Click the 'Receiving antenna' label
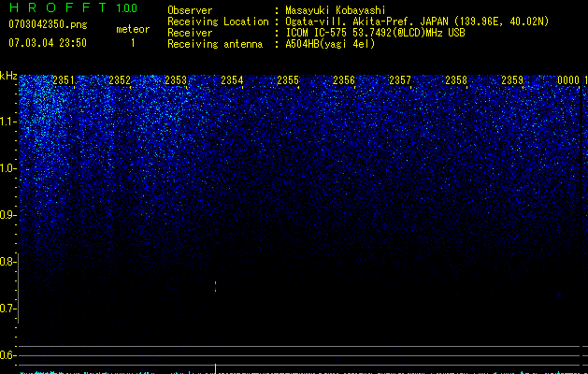Screen dimensions: 588x374 pos(215,44)
